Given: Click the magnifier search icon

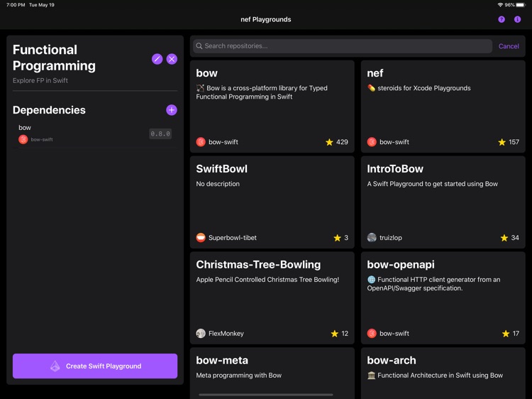Looking at the screenshot, I should [x=199, y=46].
